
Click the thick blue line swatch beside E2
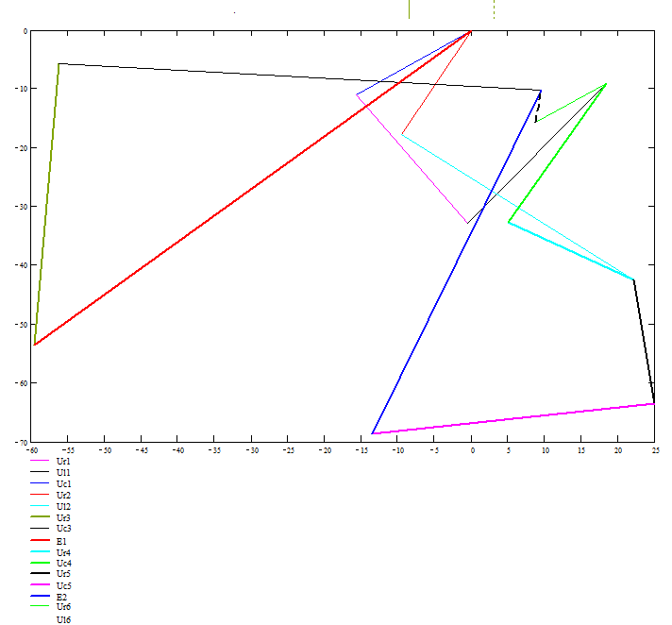40,596
